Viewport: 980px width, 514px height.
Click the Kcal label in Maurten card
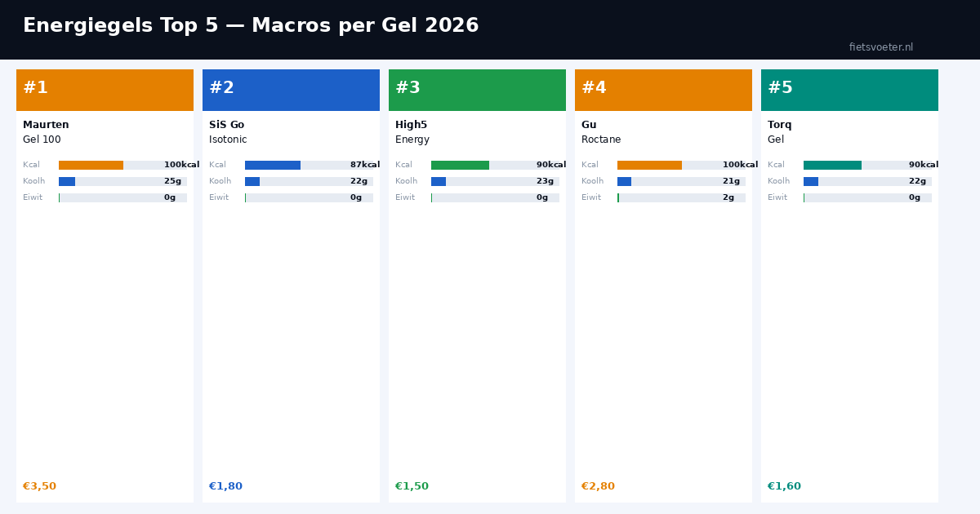(31, 165)
